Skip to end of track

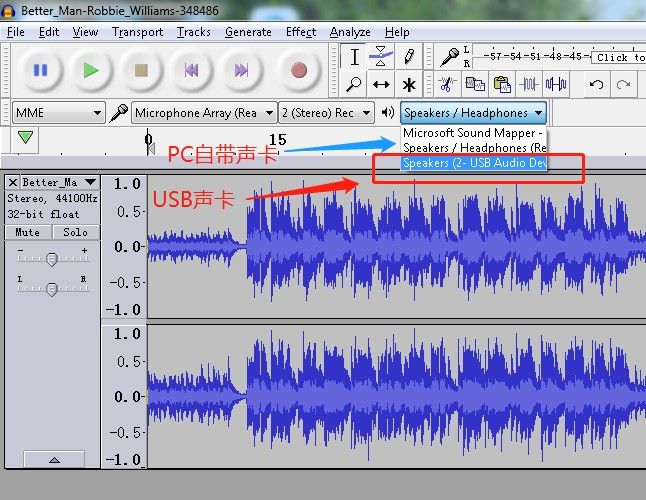[241, 70]
